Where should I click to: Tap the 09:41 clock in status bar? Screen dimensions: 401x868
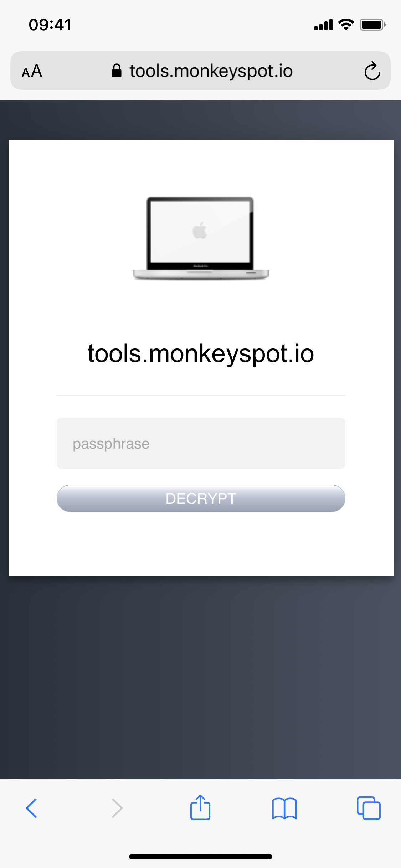(x=50, y=25)
